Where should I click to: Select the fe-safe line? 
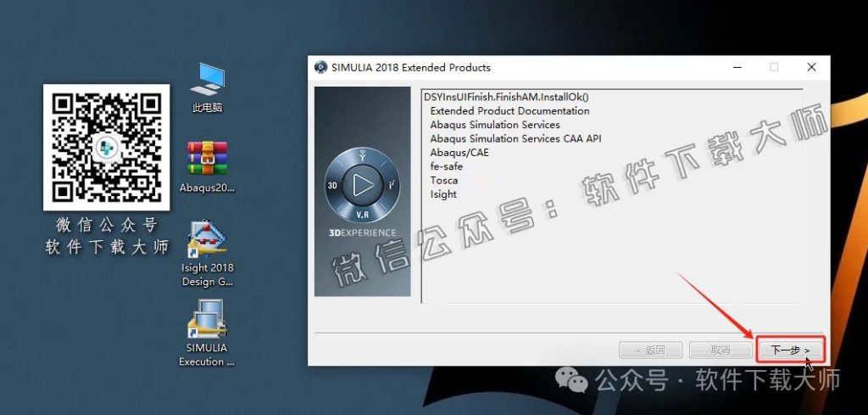click(446, 166)
